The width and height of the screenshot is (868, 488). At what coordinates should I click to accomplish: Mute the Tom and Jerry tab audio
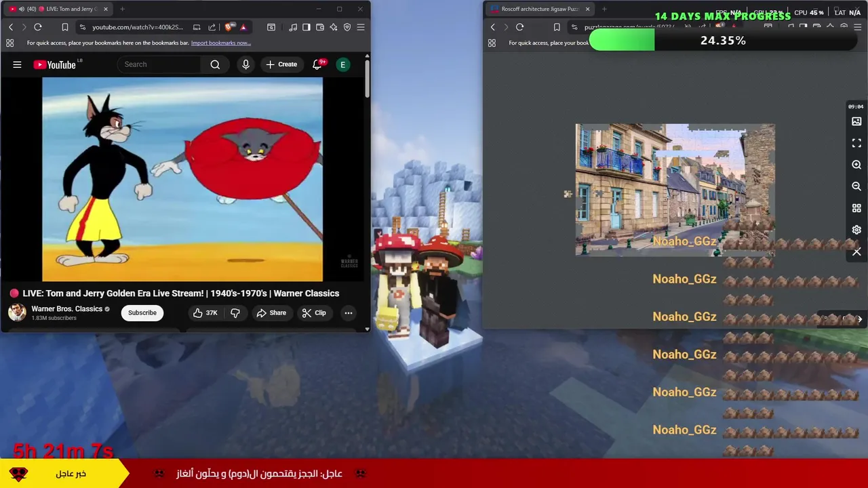(22, 9)
